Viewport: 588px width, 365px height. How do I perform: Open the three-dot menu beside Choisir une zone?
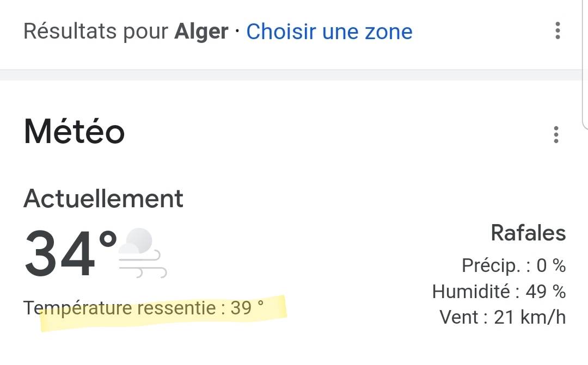pos(558,31)
